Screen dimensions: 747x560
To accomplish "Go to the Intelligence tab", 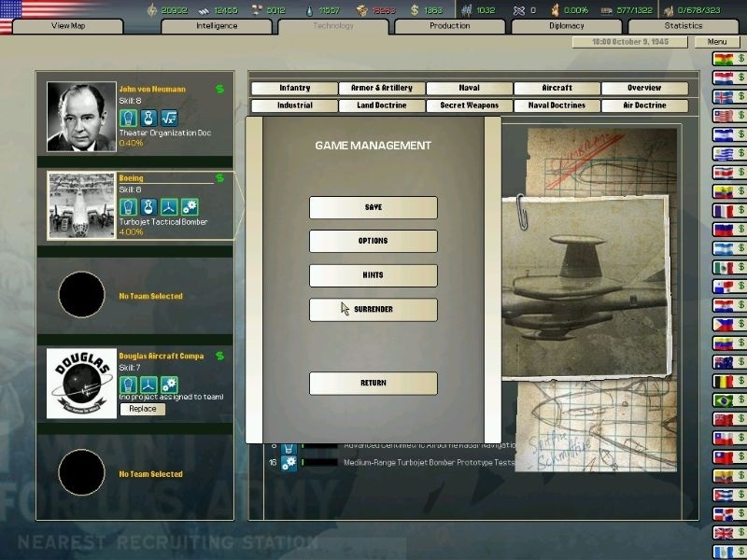I will click(x=218, y=25).
